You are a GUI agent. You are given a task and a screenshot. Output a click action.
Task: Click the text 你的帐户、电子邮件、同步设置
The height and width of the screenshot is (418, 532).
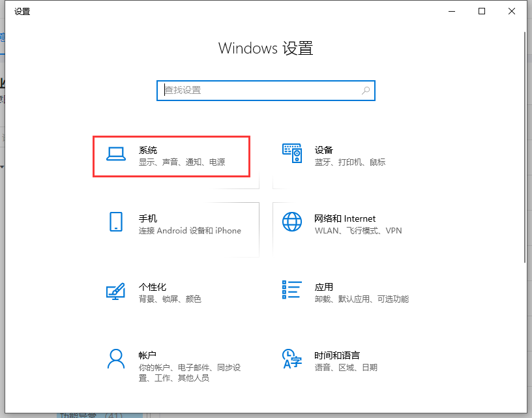tap(190, 372)
